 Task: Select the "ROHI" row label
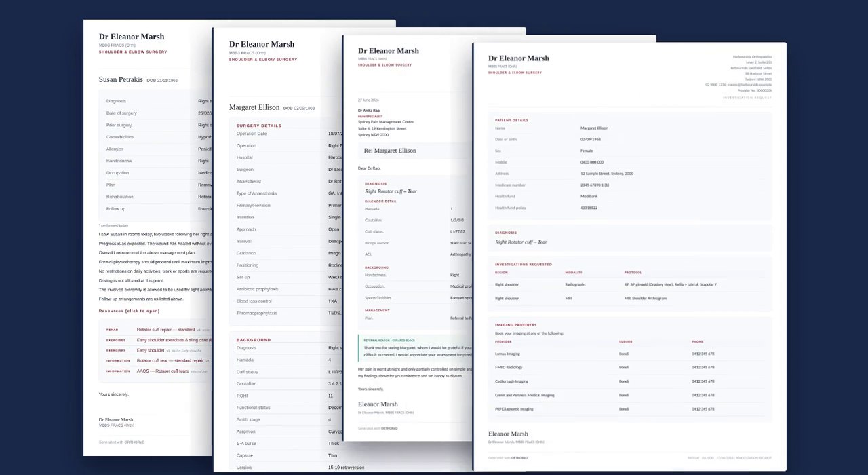coord(242,396)
